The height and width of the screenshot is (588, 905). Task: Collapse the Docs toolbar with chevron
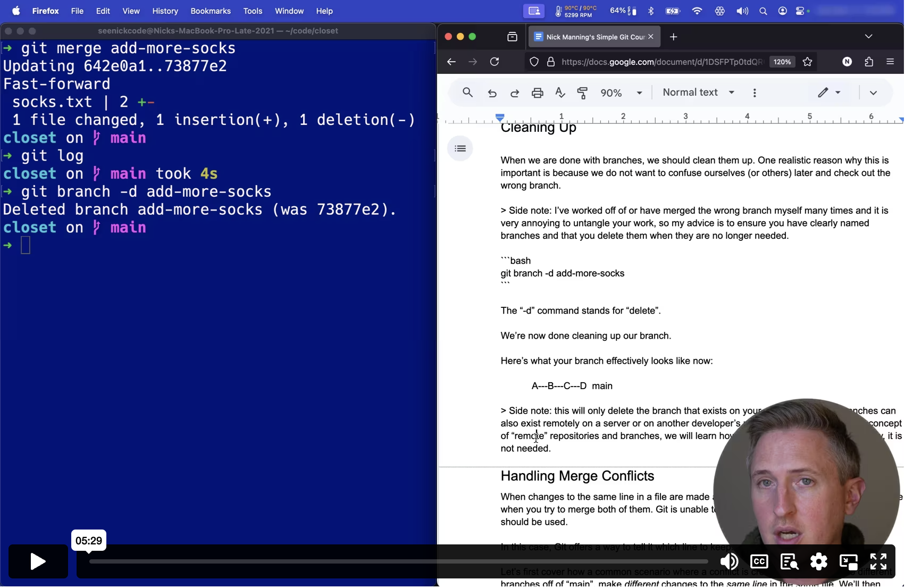point(873,93)
